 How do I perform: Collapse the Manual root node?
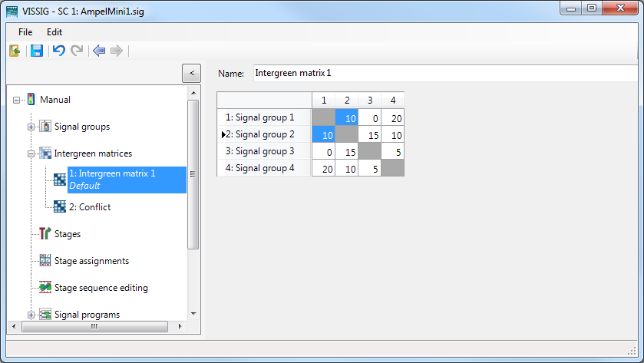coord(17,100)
